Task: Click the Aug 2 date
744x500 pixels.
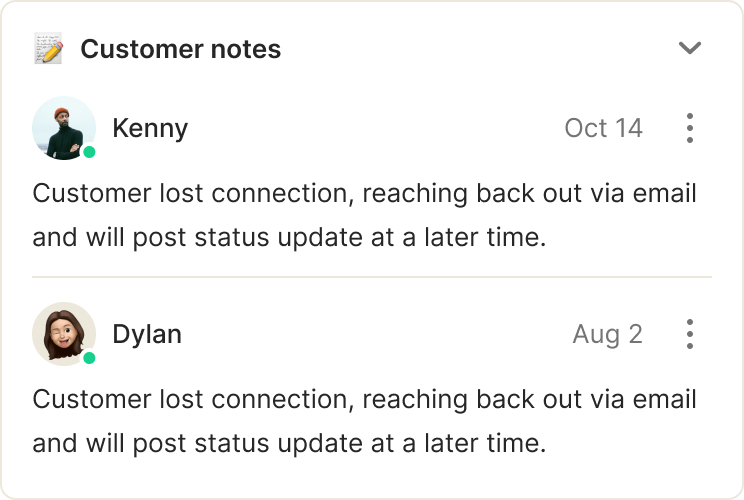Action: pos(607,334)
